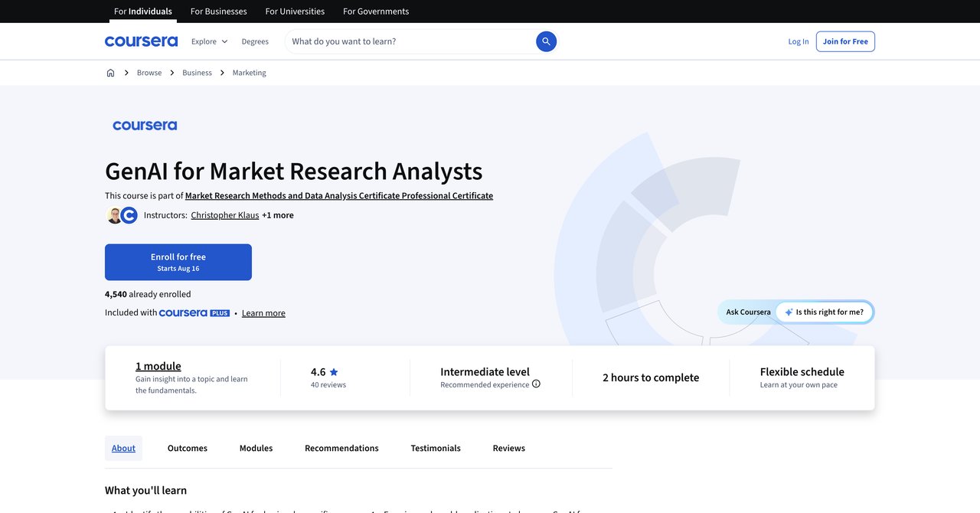The image size is (980, 513).
Task: Go to home via breadcrumb house icon
Action: coord(110,73)
